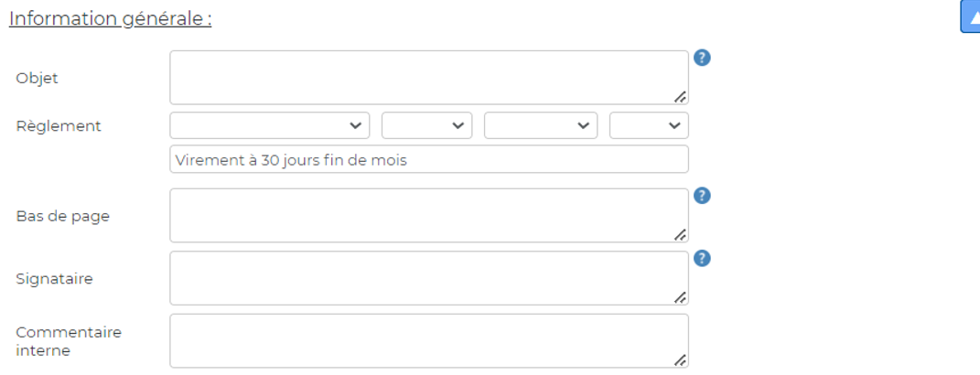
Task: Click the Règlement label
Action: click(x=59, y=126)
